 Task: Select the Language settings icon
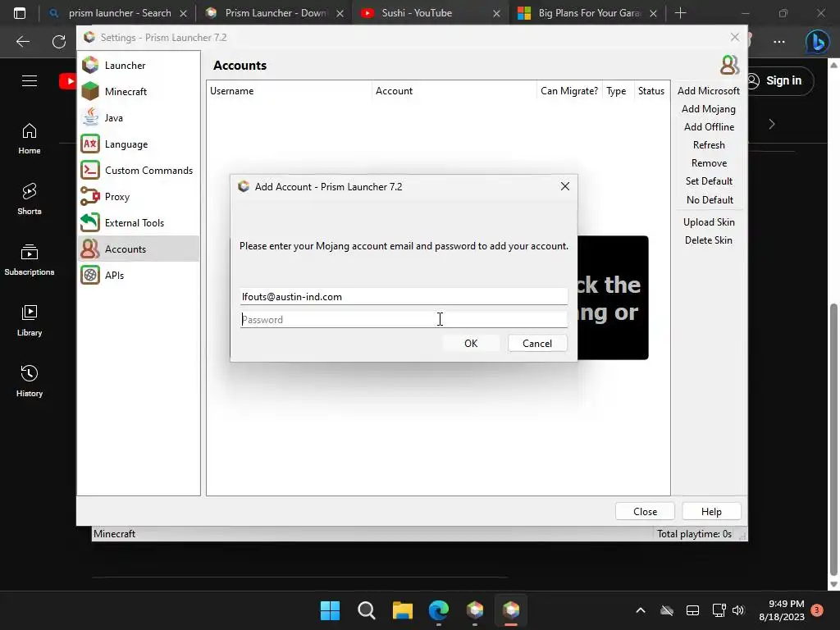[90, 144]
